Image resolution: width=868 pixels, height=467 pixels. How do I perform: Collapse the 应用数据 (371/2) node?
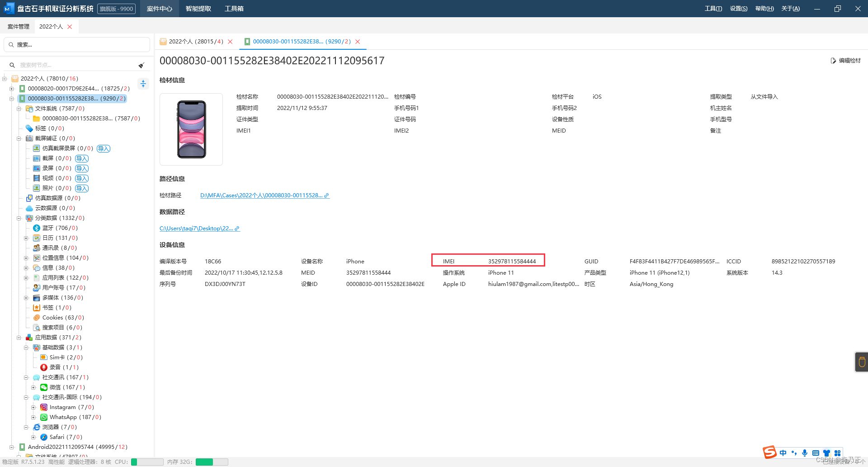click(x=19, y=338)
